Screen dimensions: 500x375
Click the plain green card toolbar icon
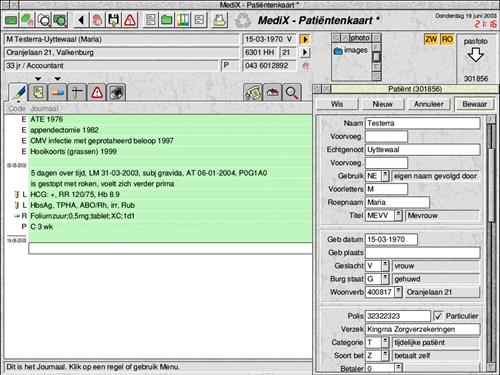(11, 20)
